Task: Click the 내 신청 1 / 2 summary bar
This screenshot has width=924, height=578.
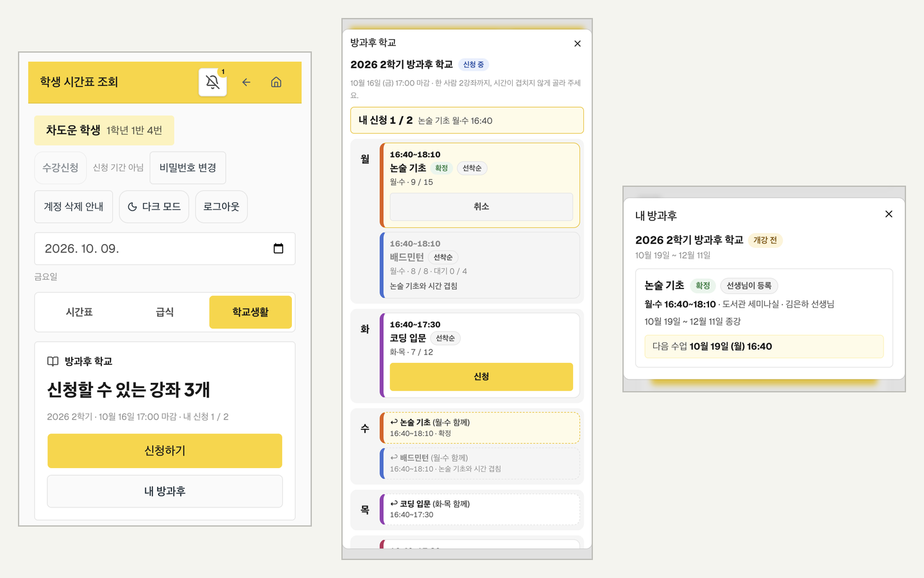Action: (467, 120)
